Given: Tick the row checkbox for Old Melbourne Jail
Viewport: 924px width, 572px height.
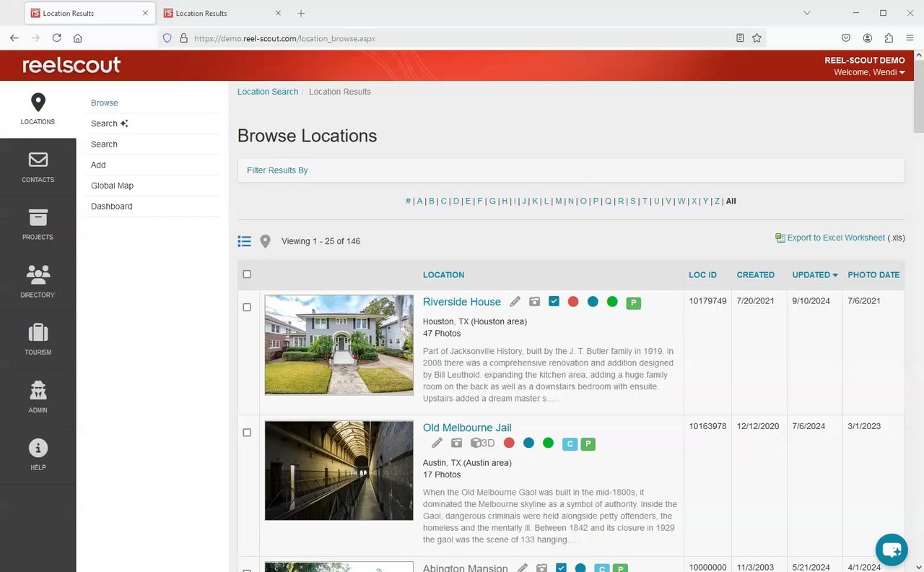Looking at the screenshot, I should tap(247, 433).
